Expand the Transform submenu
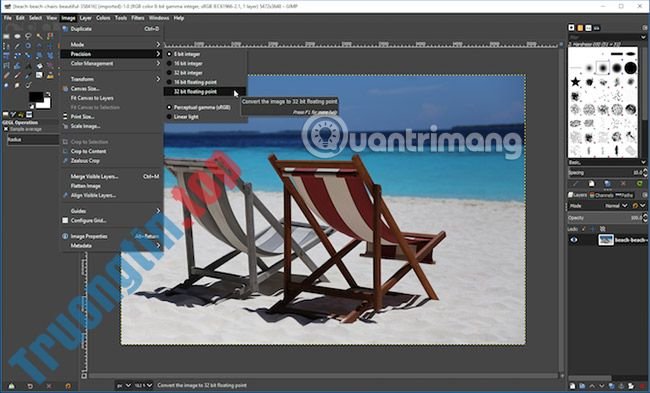650x393 pixels. click(112, 79)
